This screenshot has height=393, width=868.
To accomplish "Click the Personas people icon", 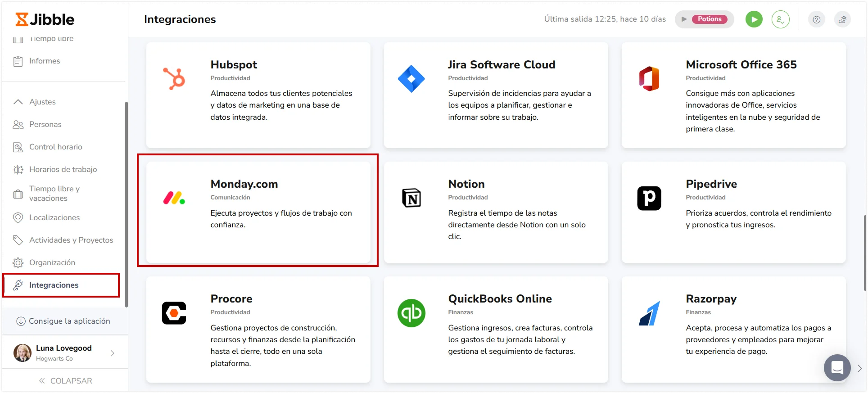I will (18, 125).
